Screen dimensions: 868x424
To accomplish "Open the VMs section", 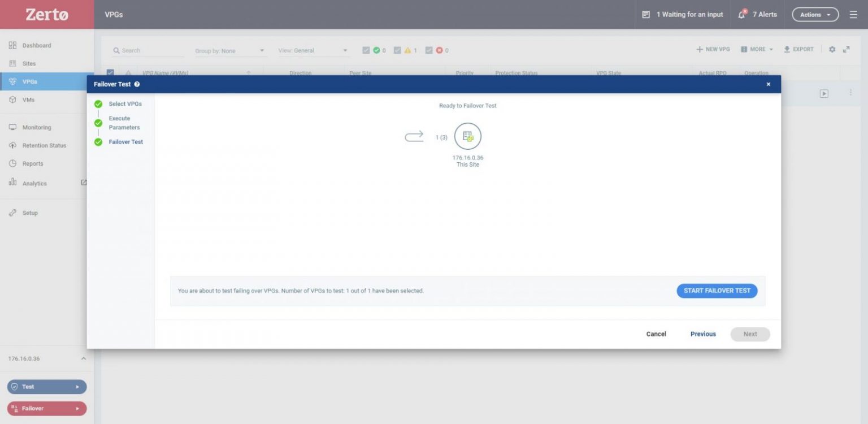I will coord(28,99).
